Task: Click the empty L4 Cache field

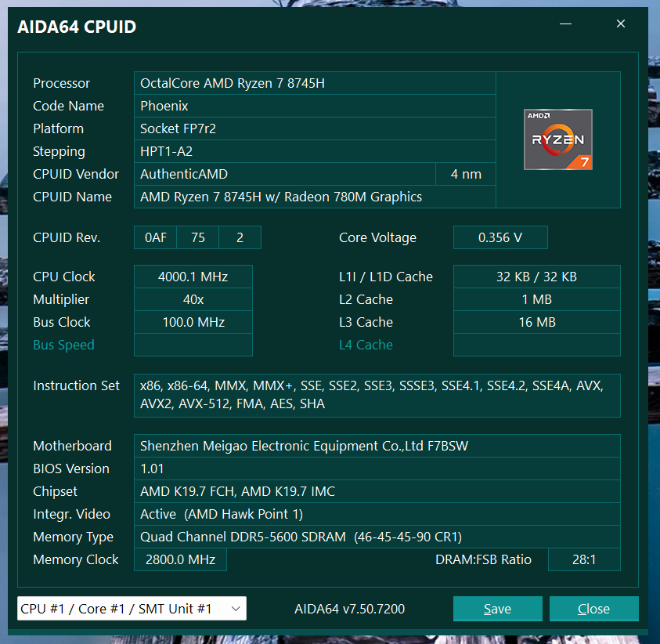Action: [536, 345]
